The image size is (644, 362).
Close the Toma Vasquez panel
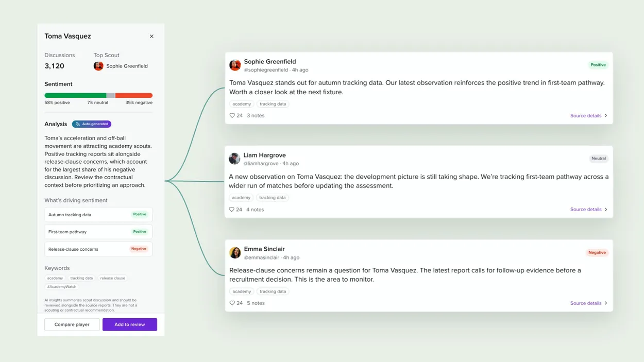[x=151, y=37]
